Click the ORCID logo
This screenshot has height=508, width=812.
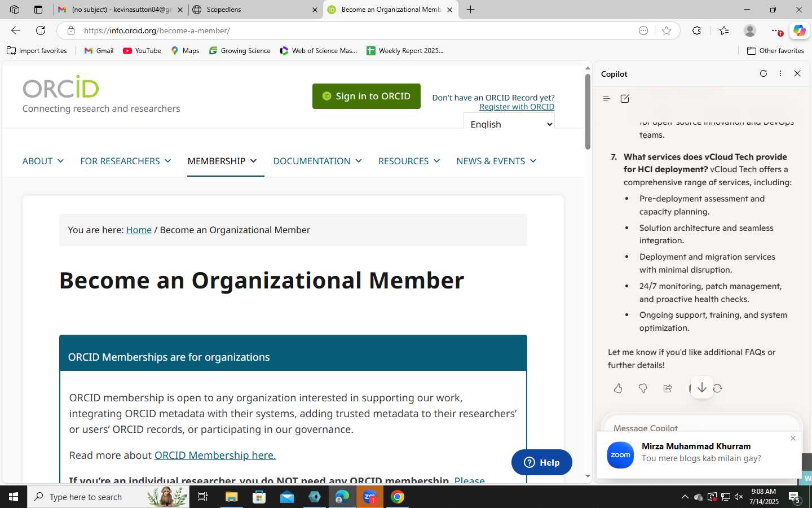[61, 87]
